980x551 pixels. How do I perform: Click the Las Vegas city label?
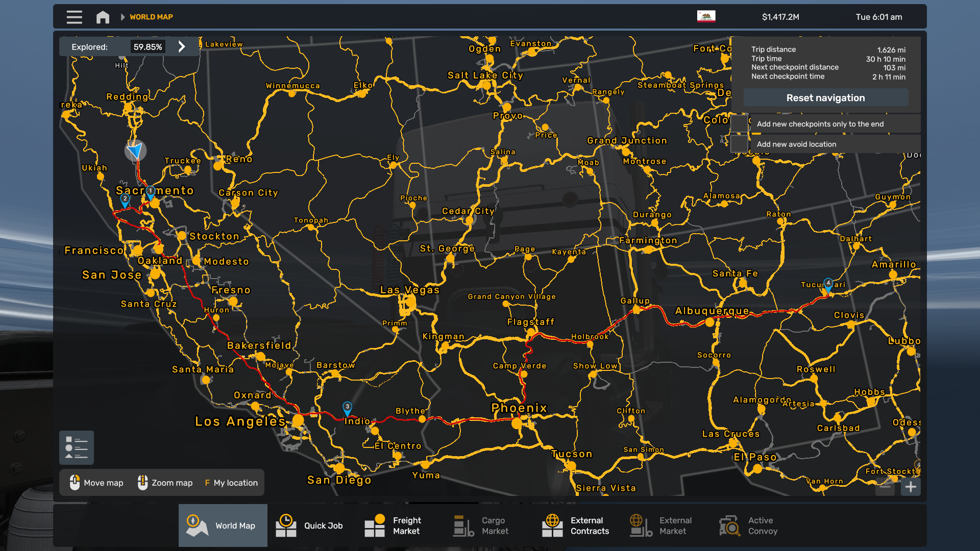pyautogui.click(x=409, y=290)
